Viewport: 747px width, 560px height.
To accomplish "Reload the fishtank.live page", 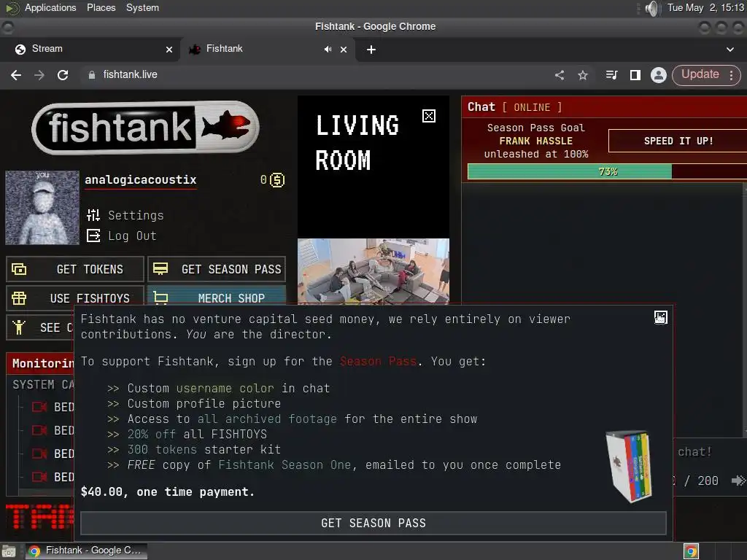I will [63, 75].
